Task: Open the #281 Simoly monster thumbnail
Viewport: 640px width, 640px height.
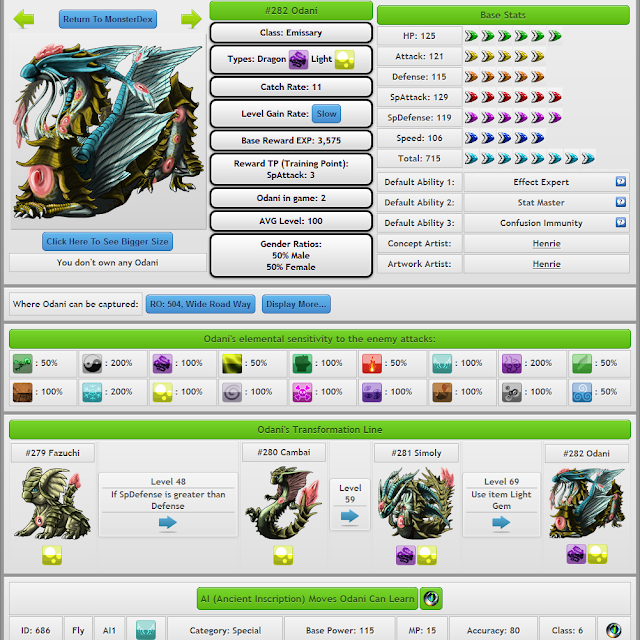Action: [416, 503]
